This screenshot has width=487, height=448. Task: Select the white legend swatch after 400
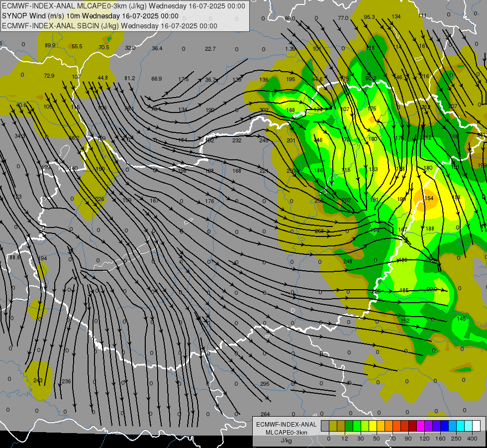coord(477,426)
